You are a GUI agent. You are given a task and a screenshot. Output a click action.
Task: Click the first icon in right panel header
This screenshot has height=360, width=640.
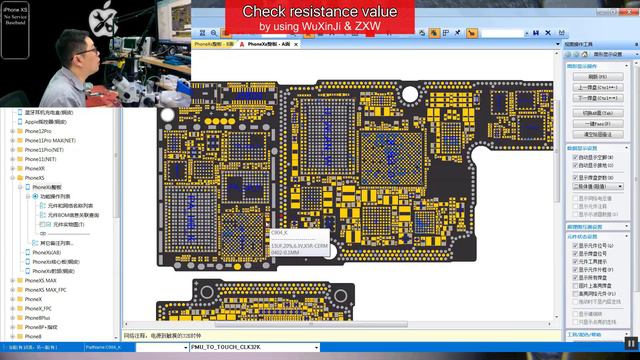point(569,54)
